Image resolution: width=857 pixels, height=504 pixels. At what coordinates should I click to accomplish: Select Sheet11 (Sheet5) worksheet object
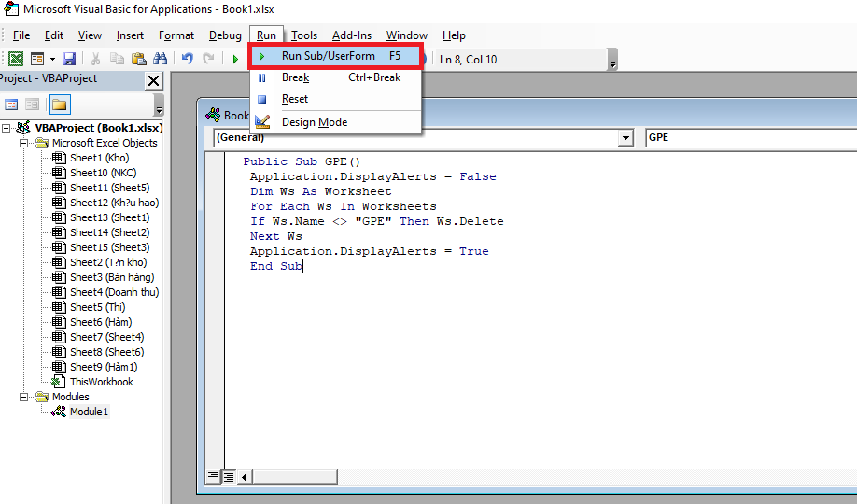[x=110, y=188]
